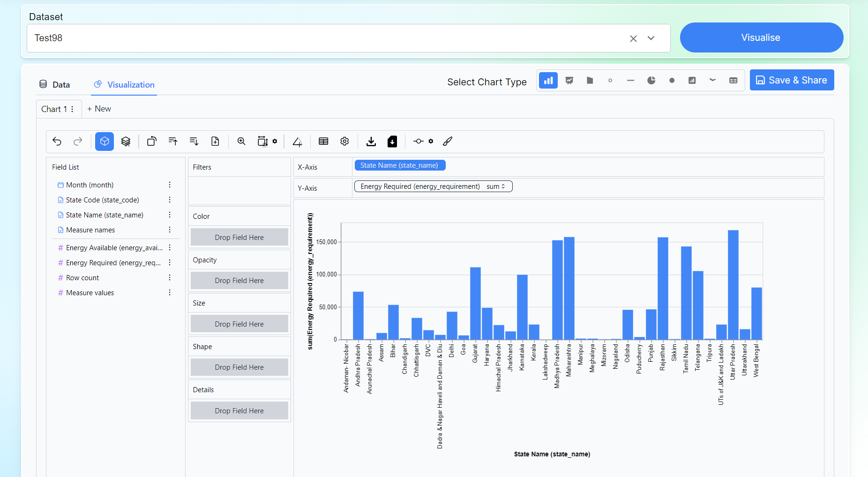Change the sum aggregation on Y-Axis pill
The height and width of the screenshot is (477, 868).
496,186
